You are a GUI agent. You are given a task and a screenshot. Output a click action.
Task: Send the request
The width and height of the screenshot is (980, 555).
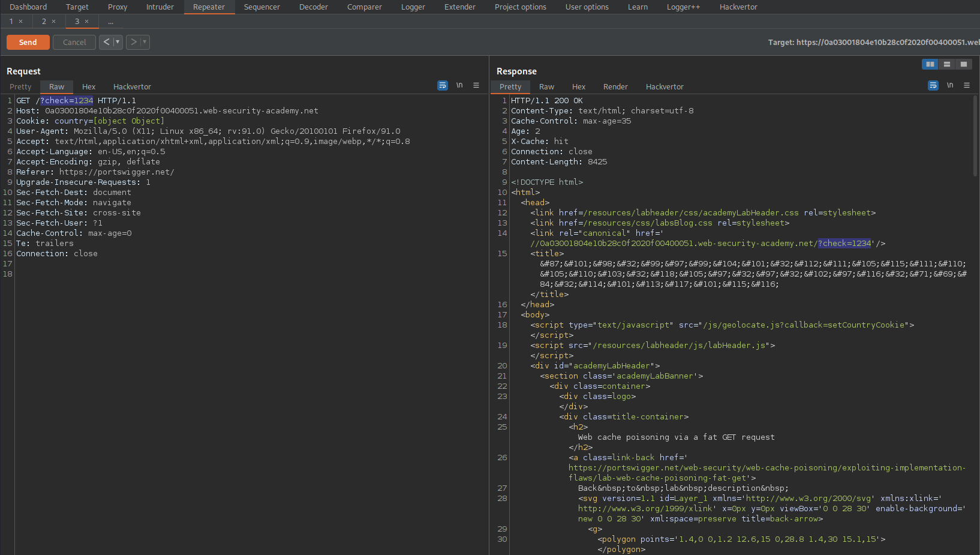click(28, 42)
